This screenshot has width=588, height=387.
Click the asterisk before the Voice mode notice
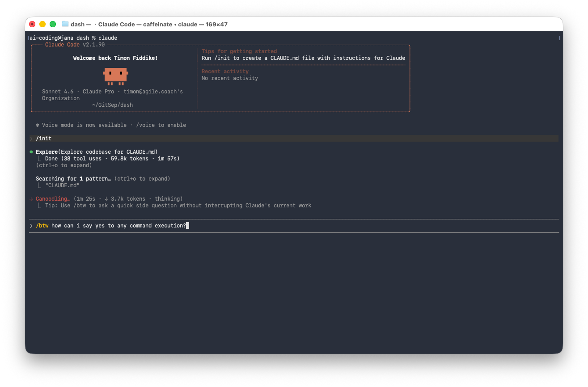(x=38, y=125)
